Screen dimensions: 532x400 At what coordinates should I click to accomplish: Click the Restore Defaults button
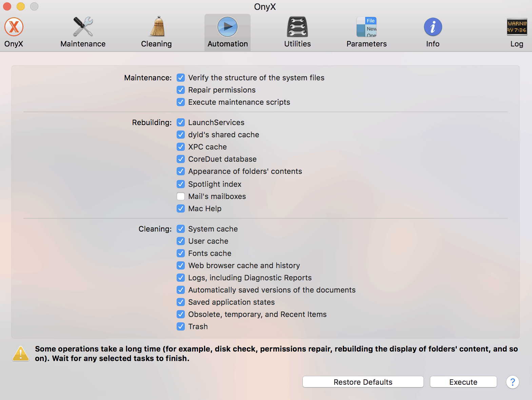[363, 382]
